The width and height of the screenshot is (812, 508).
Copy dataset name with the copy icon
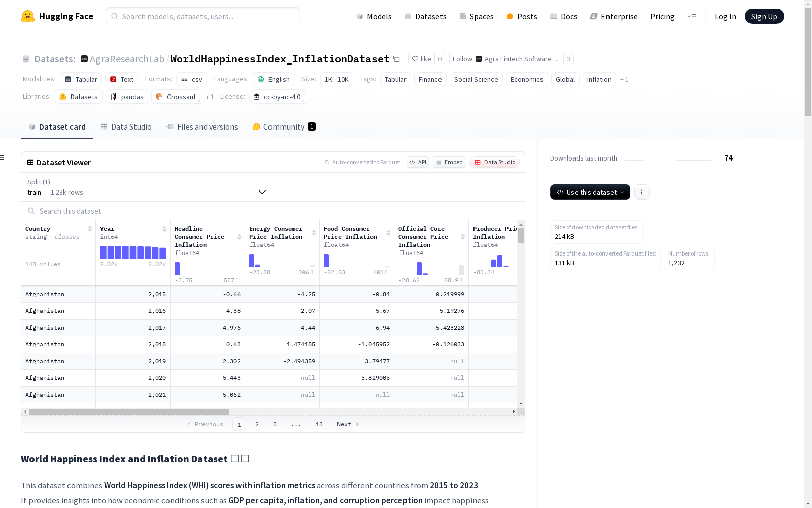point(396,59)
